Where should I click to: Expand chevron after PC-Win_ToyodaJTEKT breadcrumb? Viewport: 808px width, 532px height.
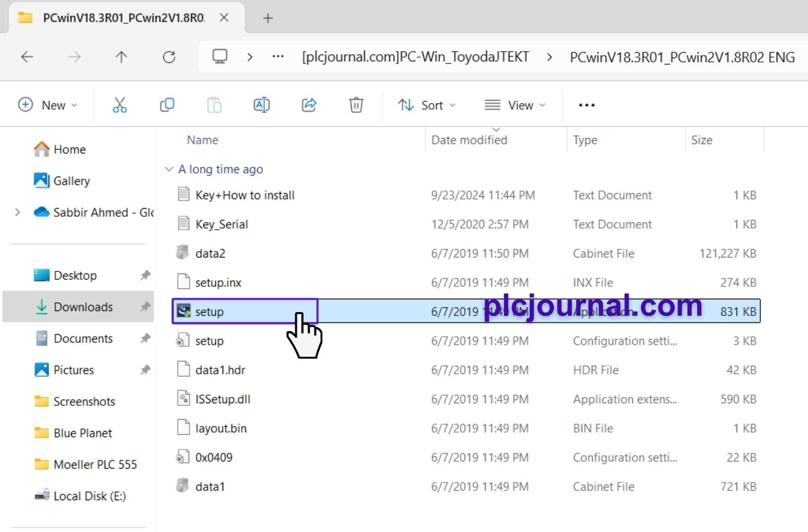pyautogui.click(x=549, y=57)
